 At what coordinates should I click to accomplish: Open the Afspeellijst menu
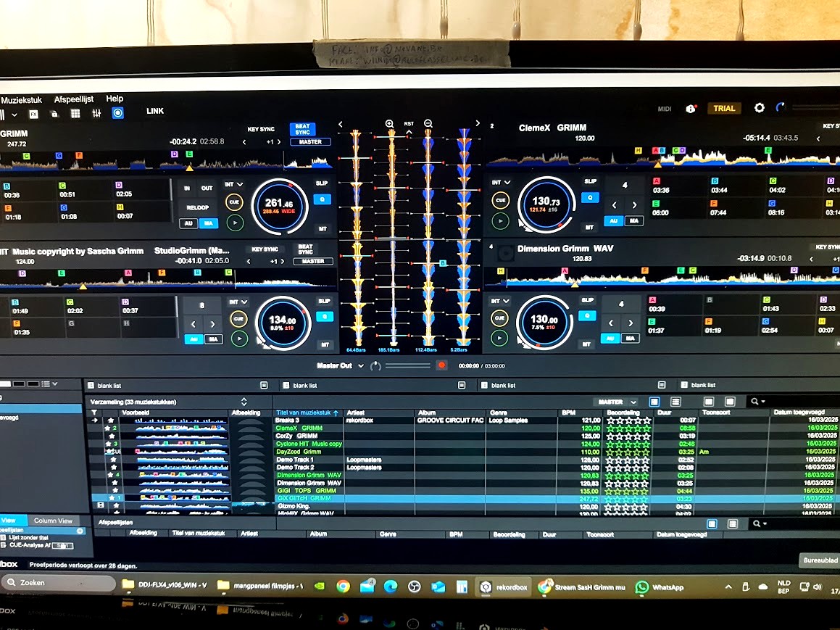click(74, 99)
